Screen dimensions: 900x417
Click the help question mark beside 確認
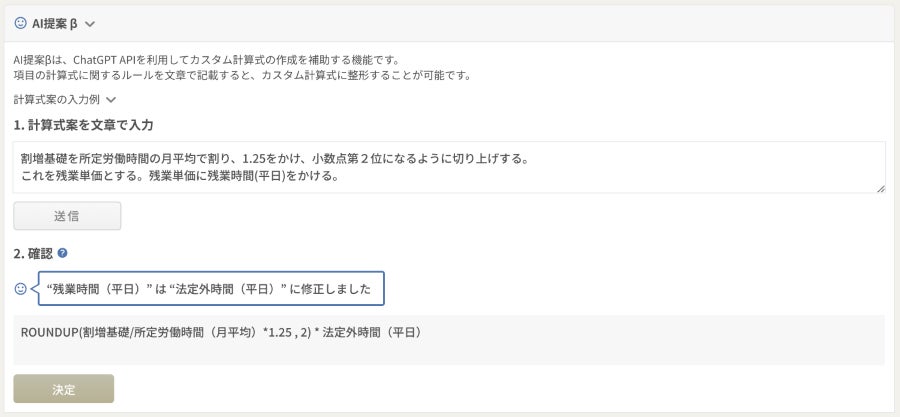point(62,254)
